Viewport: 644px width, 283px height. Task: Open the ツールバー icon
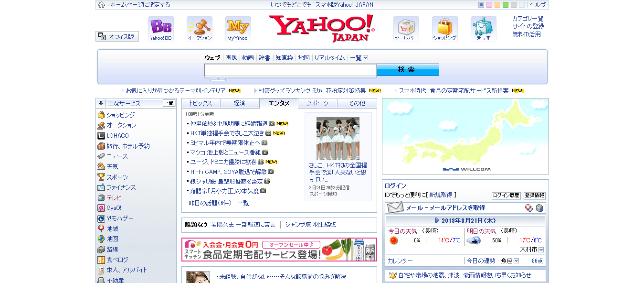pyautogui.click(x=406, y=29)
